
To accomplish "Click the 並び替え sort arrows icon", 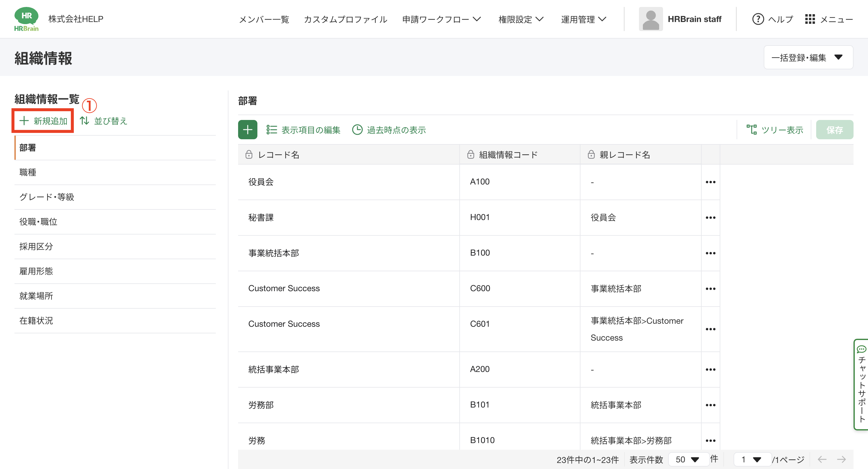I will point(85,121).
